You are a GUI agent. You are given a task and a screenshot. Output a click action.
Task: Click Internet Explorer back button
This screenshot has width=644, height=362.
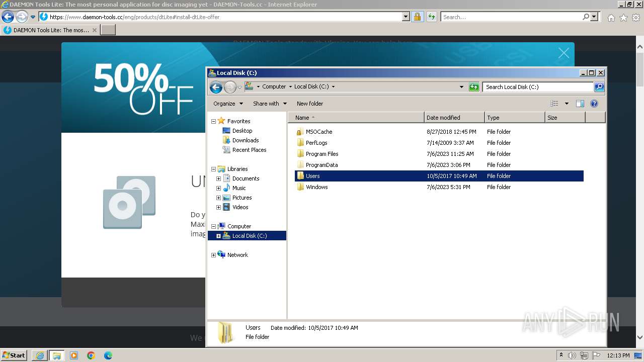coord(8,17)
